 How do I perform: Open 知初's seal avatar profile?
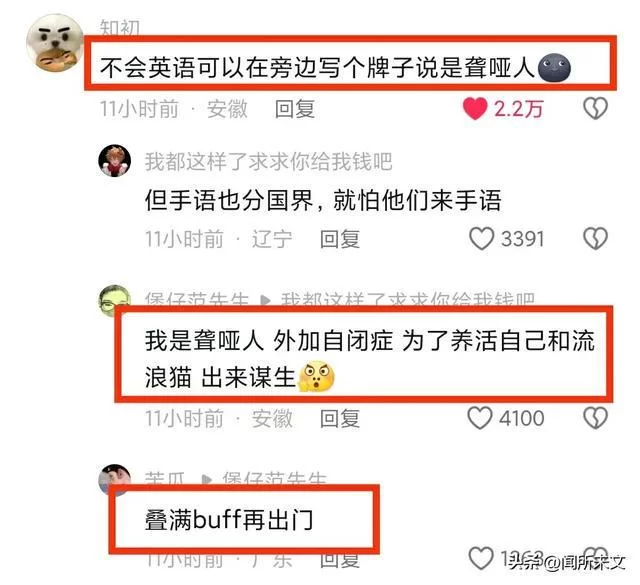tap(54, 43)
